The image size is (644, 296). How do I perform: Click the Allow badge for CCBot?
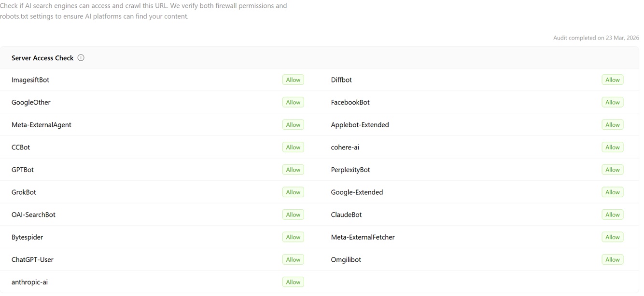(293, 148)
